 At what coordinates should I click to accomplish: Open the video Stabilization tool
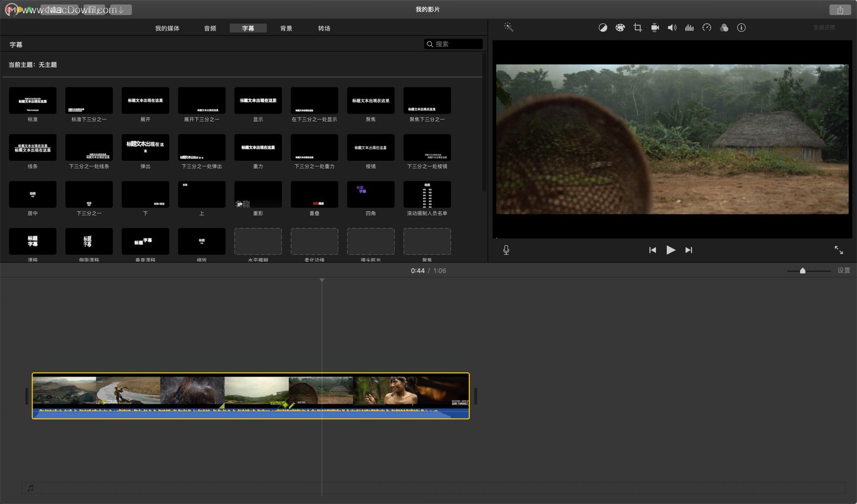[655, 27]
